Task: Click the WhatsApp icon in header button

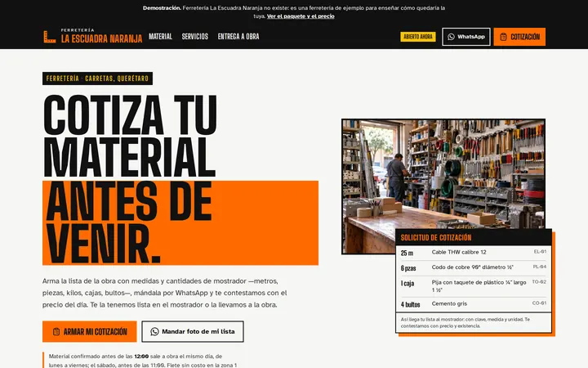Action: pyautogui.click(x=451, y=37)
